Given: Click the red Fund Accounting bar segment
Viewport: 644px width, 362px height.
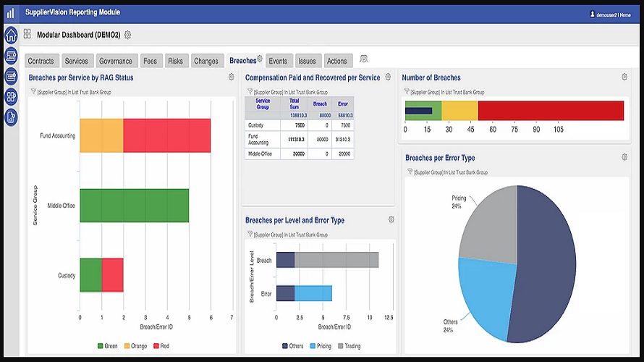Looking at the screenshot, I should pos(166,135).
